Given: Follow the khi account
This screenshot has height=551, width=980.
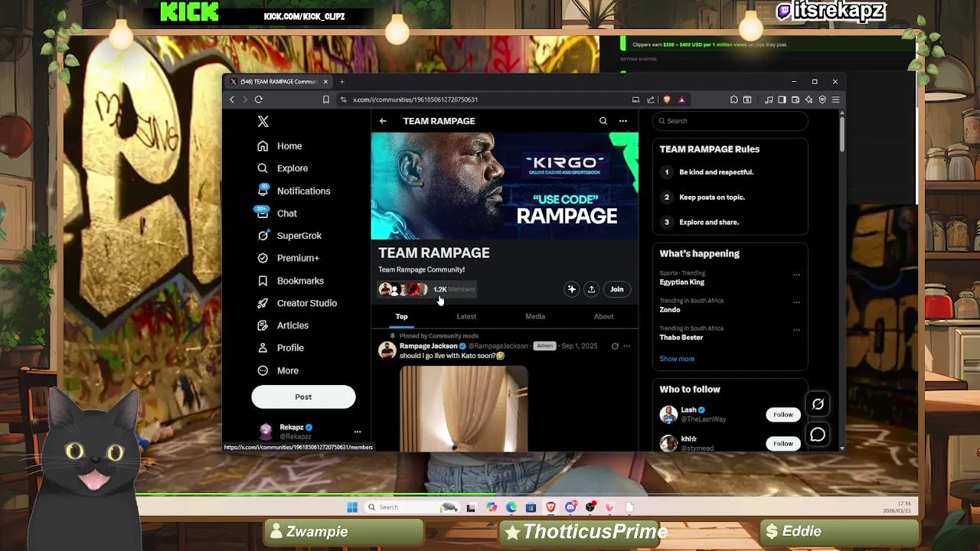Looking at the screenshot, I should pos(782,444).
